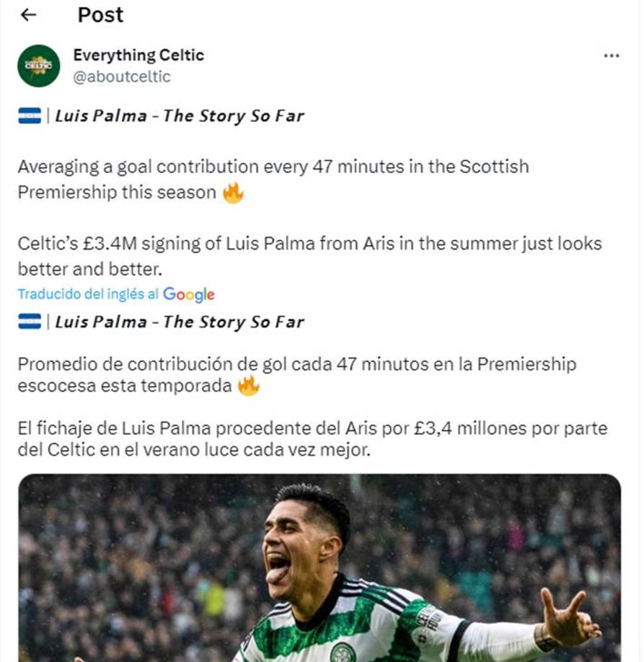Go back using the arrow icon
Screen dimensions: 644x662
point(29,15)
